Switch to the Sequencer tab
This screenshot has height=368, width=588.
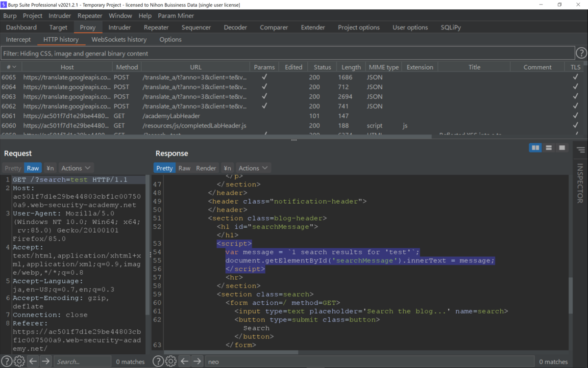pyautogui.click(x=196, y=27)
